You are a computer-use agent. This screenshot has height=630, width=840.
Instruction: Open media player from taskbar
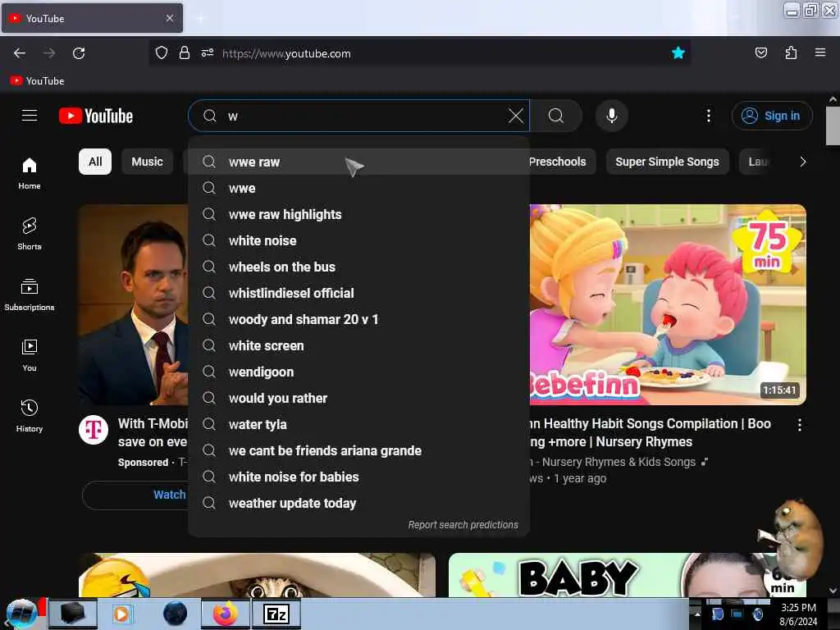[121, 614]
